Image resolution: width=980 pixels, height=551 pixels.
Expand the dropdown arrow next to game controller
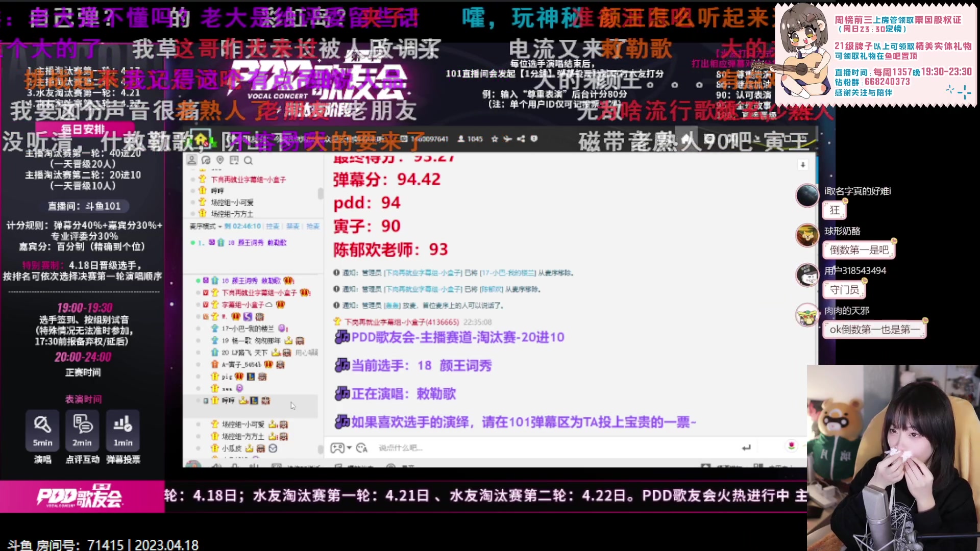point(349,448)
